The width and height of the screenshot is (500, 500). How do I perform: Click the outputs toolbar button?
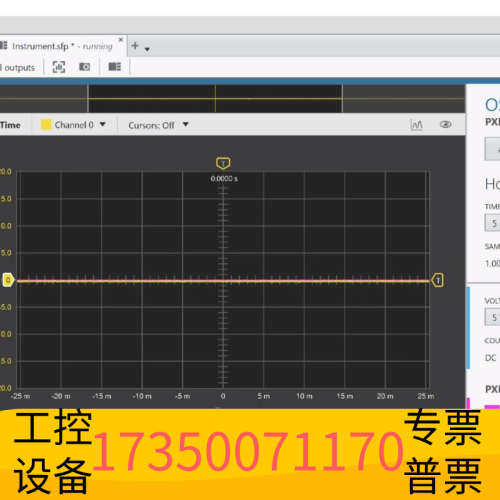pyautogui.click(x=18, y=68)
